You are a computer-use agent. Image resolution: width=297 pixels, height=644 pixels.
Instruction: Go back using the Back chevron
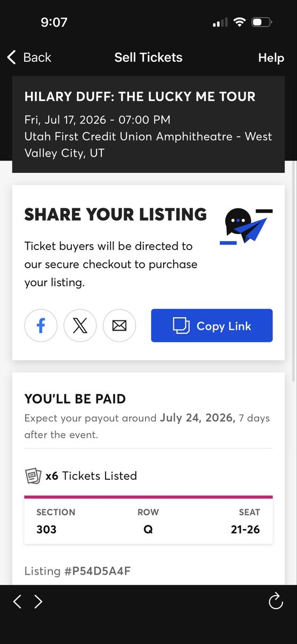[29, 57]
